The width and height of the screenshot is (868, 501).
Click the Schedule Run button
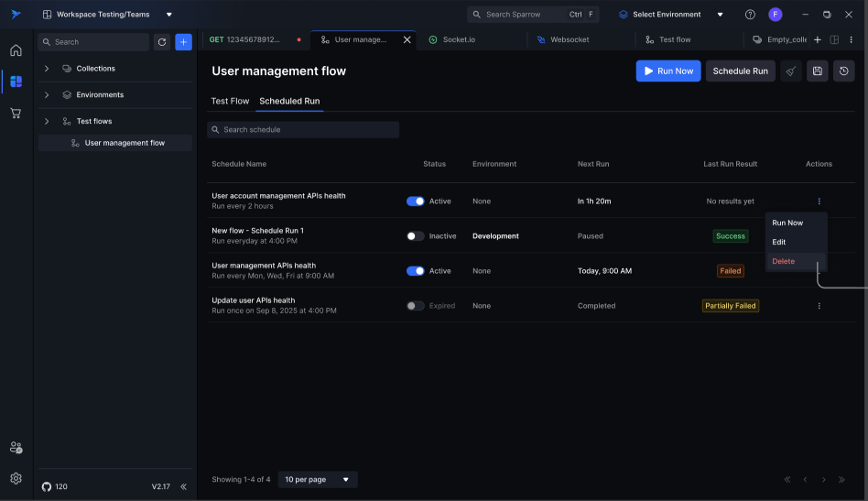[x=740, y=71]
